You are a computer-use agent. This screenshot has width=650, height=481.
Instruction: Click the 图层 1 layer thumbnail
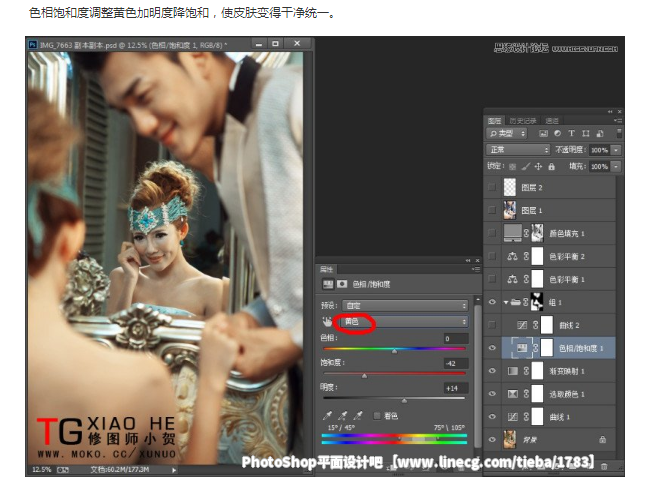(x=509, y=210)
